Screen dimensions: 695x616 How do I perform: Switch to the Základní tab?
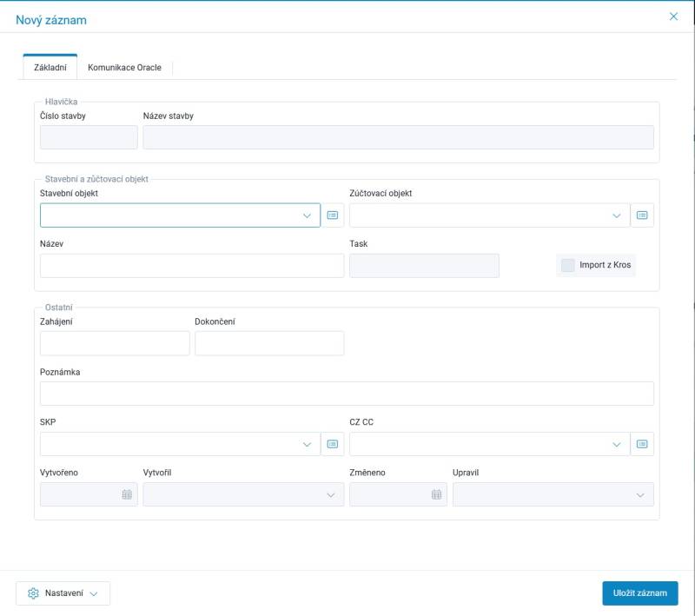coord(50,68)
